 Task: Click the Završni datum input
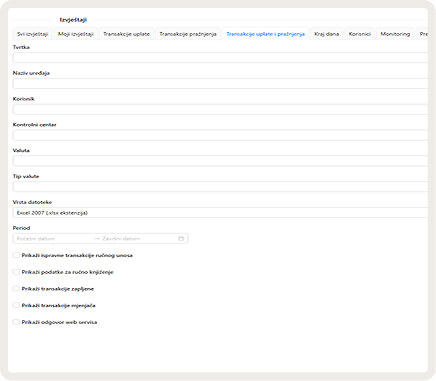point(138,239)
